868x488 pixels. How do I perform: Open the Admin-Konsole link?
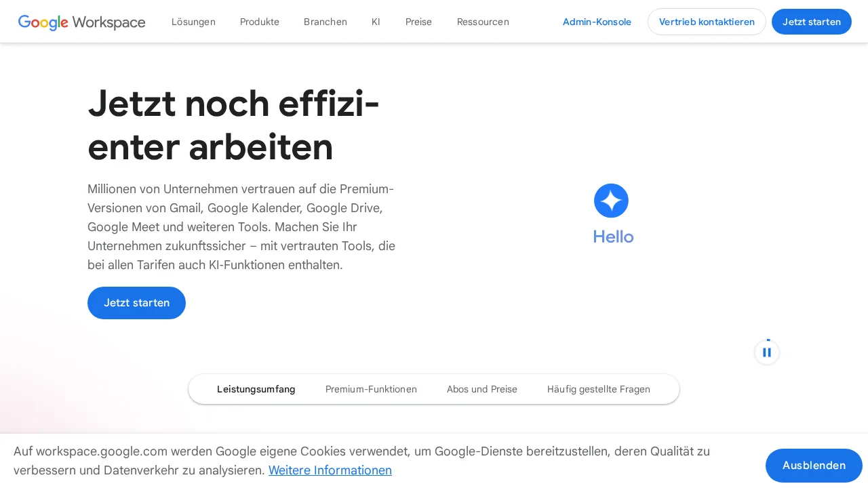597,22
